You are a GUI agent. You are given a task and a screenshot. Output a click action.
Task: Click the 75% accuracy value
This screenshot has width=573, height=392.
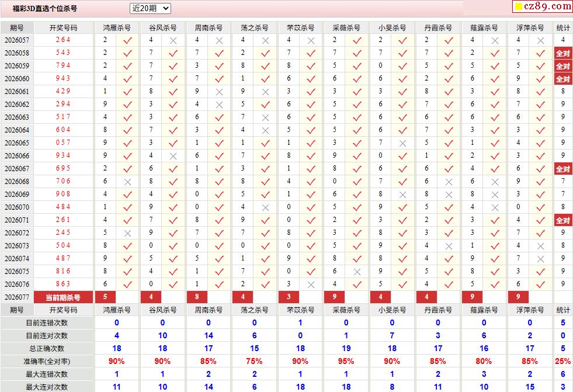254,361
